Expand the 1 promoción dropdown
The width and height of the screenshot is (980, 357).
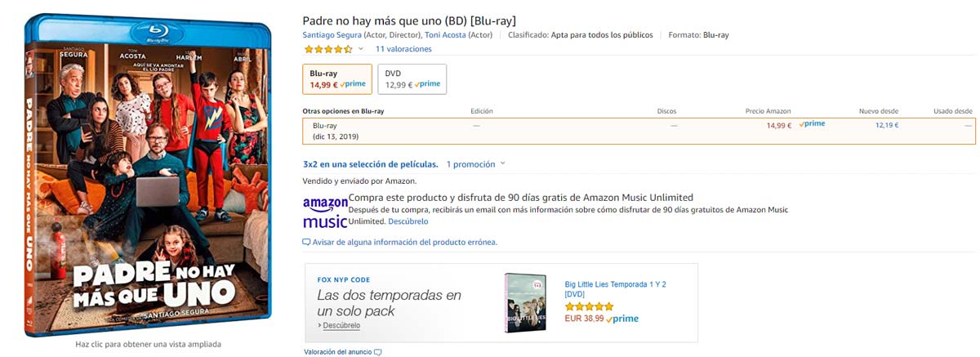pyautogui.click(x=476, y=164)
